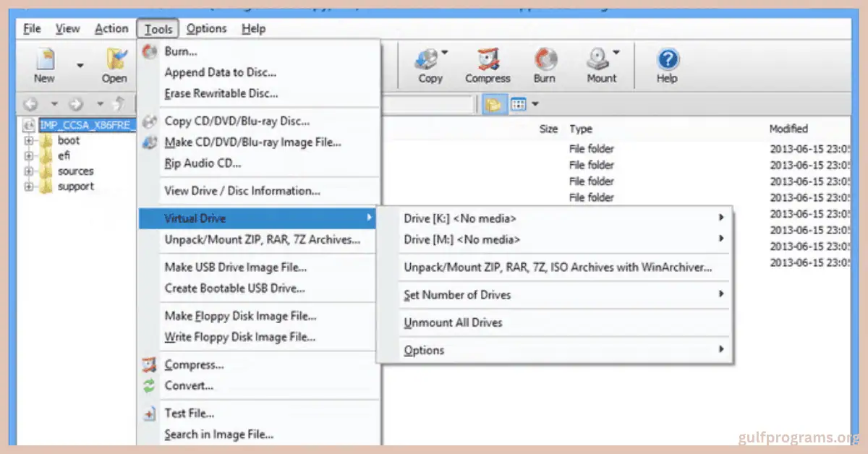Select Set Number of Drives submenu
The width and height of the screenshot is (868, 454).
coord(457,295)
